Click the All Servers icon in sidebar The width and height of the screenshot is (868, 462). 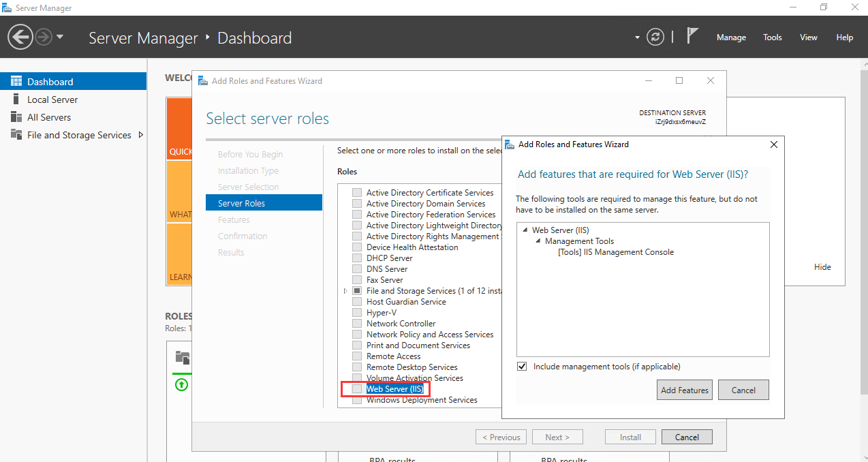(x=16, y=117)
